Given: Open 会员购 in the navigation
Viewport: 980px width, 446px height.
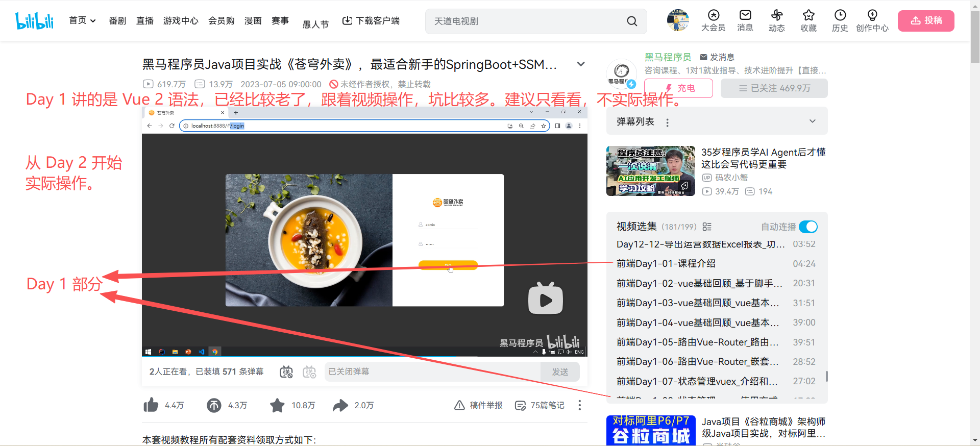Looking at the screenshot, I should click(221, 20).
